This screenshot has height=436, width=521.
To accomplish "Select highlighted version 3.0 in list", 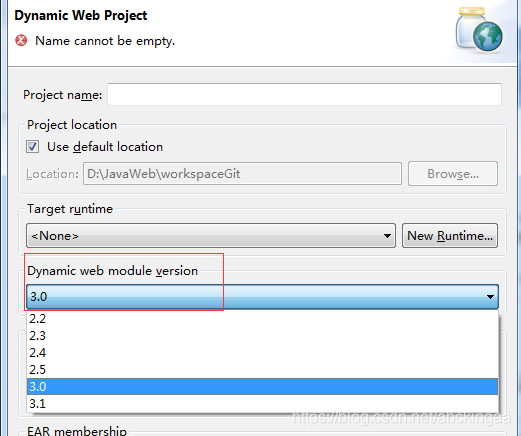I will coord(262,387).
